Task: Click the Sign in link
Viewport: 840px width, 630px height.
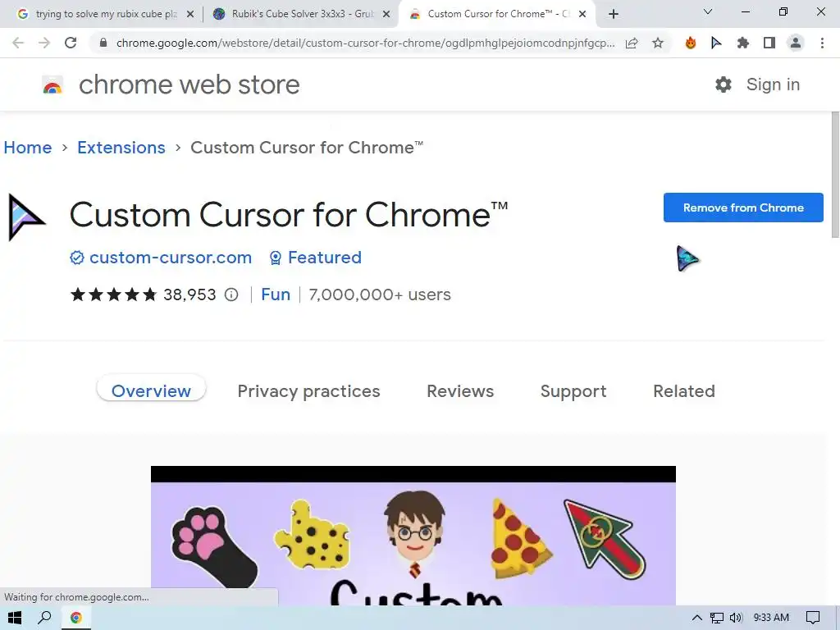Action: click(773, 84)
